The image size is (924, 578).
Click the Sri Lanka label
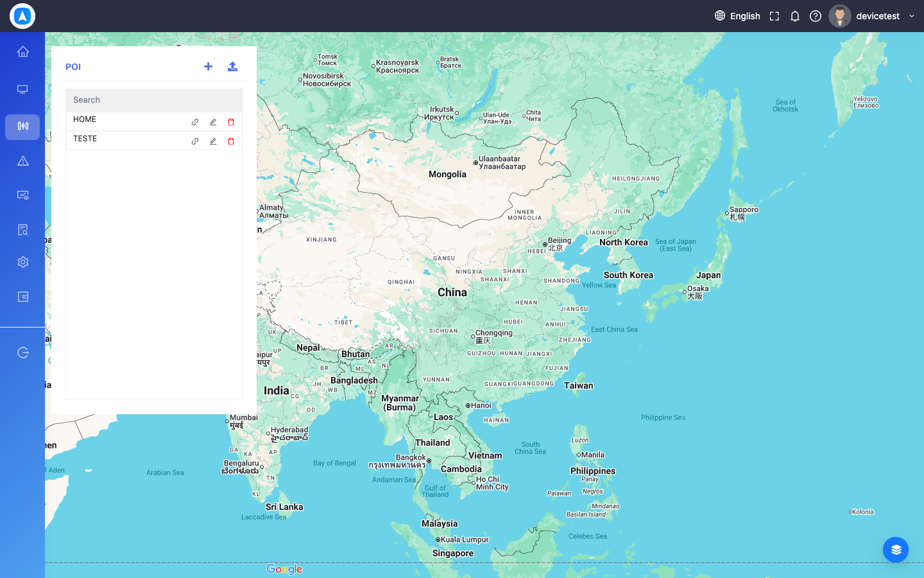coord(284,507)
